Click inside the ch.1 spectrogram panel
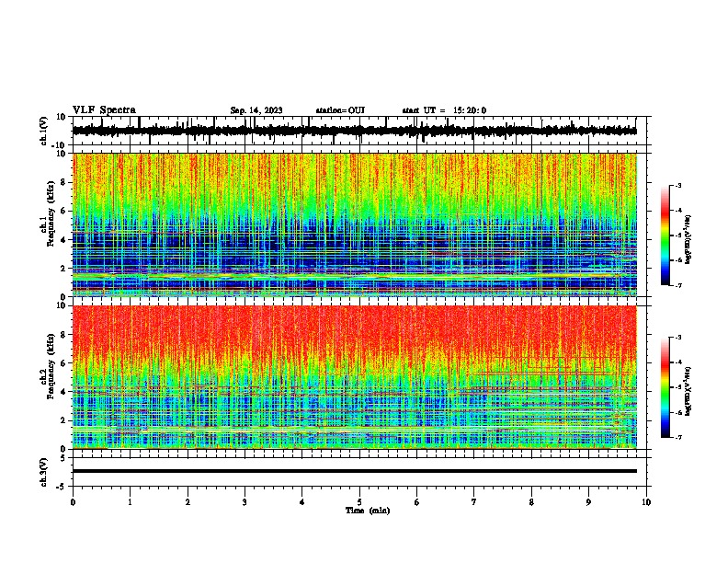Screen dimensions: 728x563 tap(354, 224)
